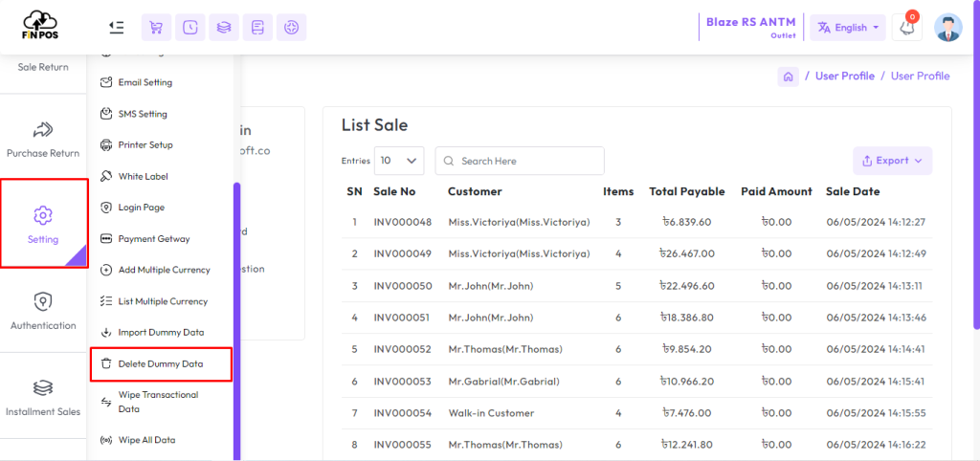Select Delete Dummy Data menu item
980x461 pixels.
pyautogui.click(x=161, y=364)
